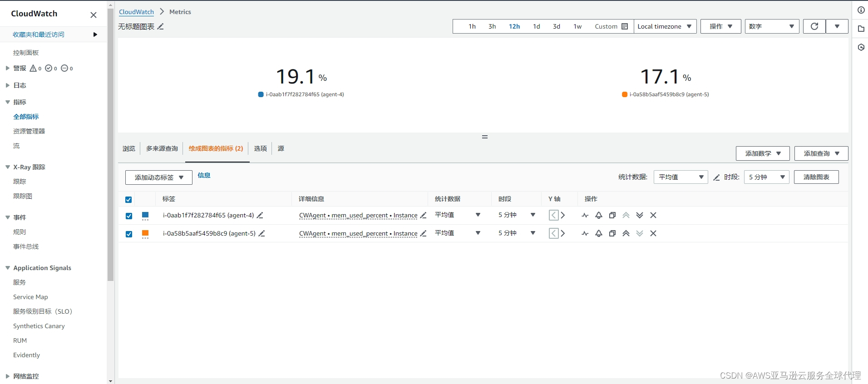This screenshot has height=384, width=868.
Task: Click the 清除图表 button
Action: pyautogui.click(x=816, y=177)
